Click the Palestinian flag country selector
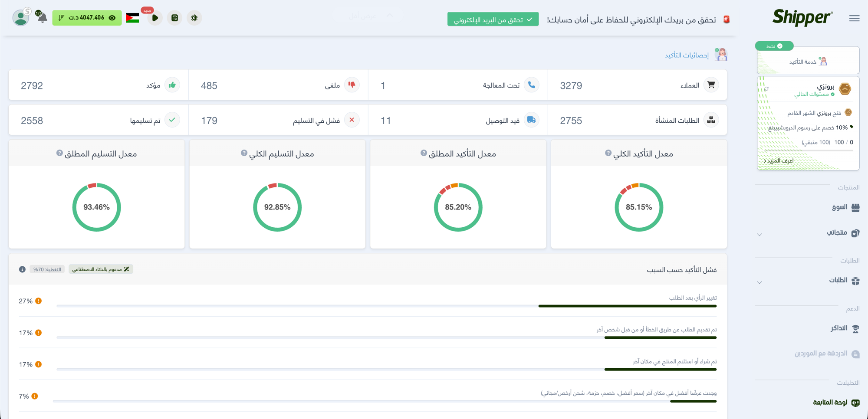 point(132,18)
